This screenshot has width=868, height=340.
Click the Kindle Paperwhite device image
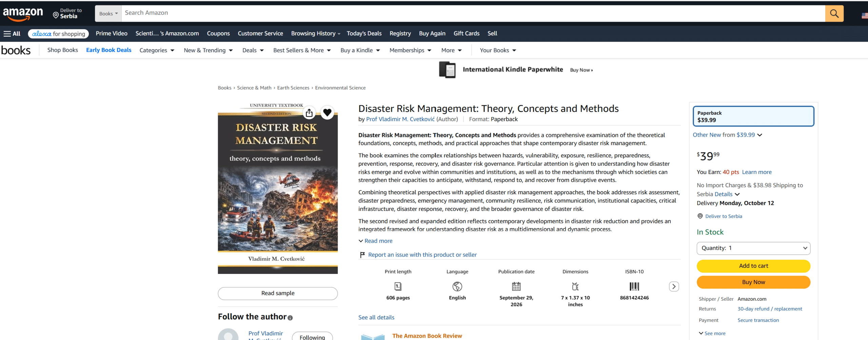447,69
